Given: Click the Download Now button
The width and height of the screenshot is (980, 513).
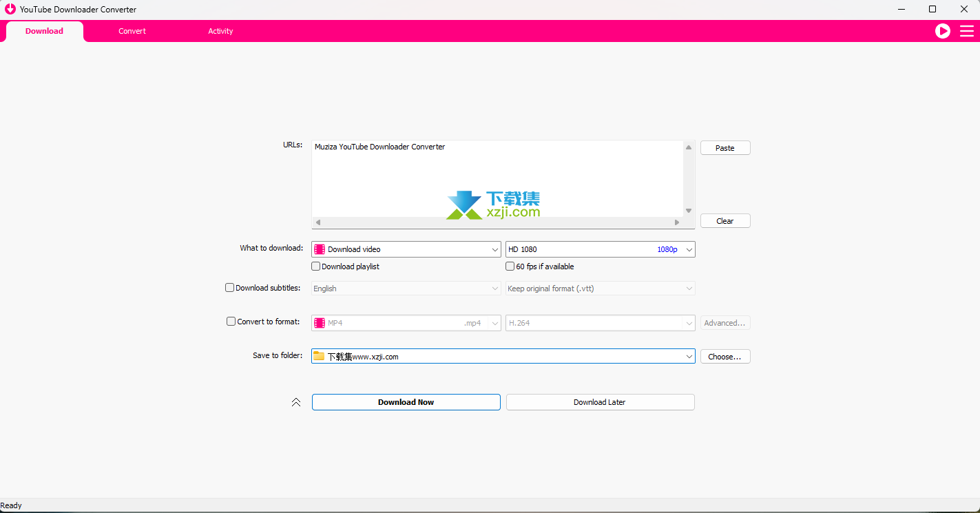Looking at the screenshot, I should coord(406,402).
